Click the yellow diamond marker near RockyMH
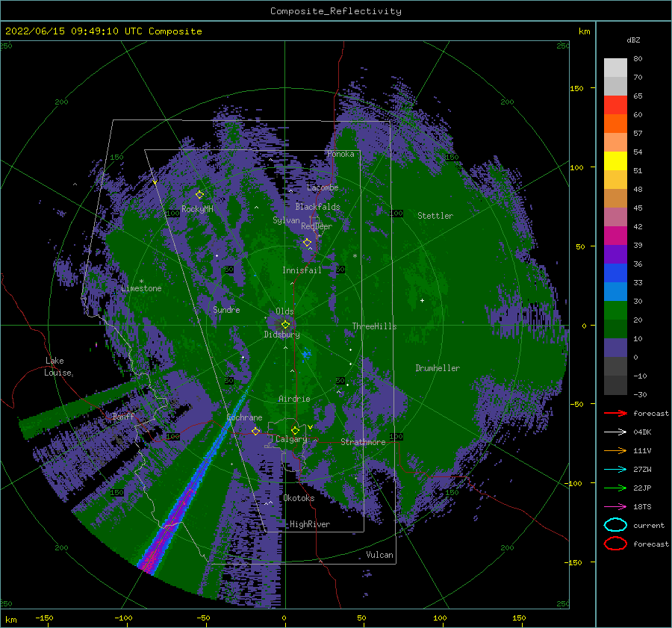The image size is (672, 628). click(x=199, y=195)
